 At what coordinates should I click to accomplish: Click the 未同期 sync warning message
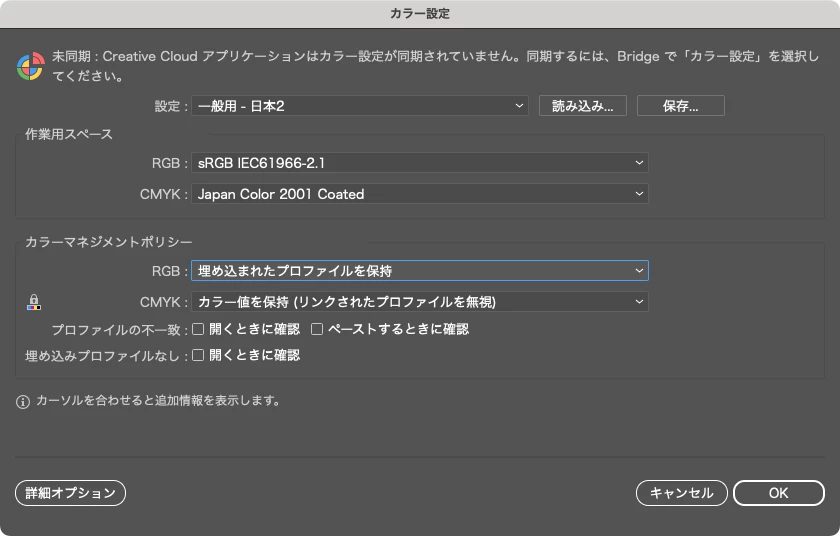435,66
